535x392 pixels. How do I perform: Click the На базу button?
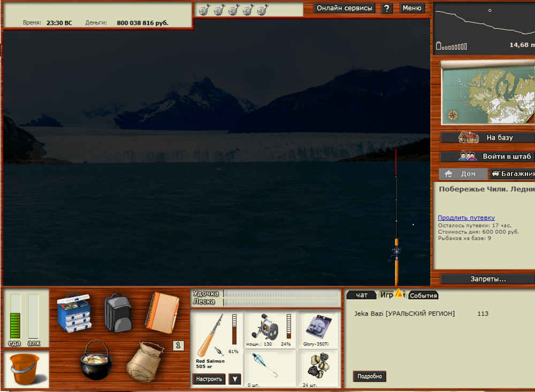pos(487,137)
